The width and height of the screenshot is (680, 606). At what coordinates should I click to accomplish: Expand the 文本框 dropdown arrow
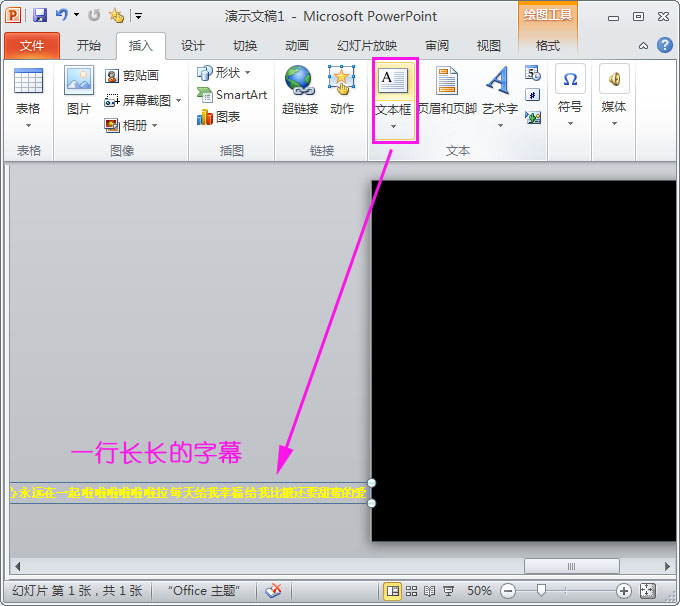point(393,126)
